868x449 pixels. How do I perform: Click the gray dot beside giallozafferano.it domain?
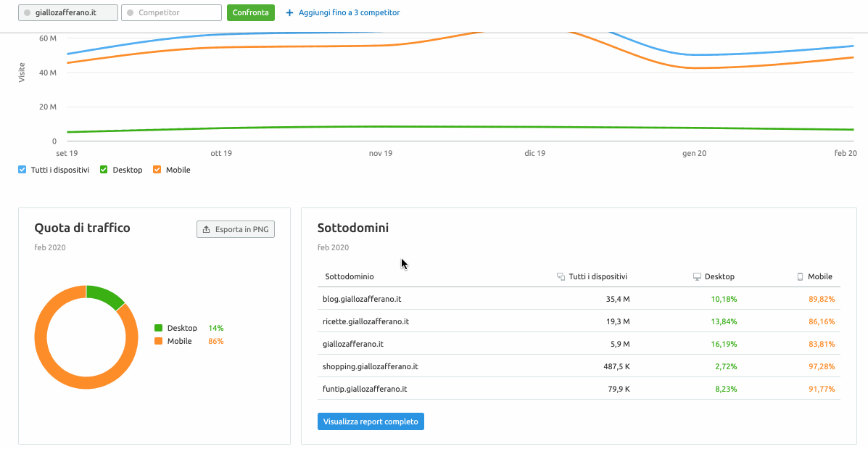tap(28, 13)
